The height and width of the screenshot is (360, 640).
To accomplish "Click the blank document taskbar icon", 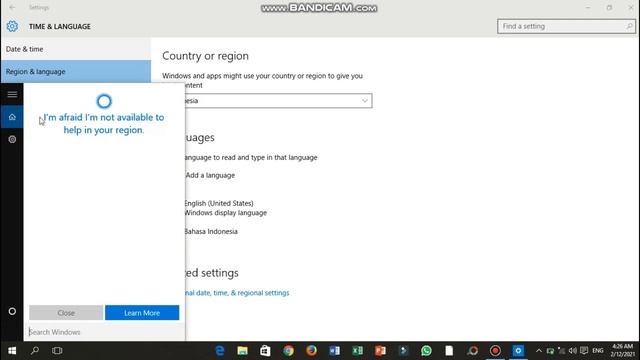I will tap(449, 351).
